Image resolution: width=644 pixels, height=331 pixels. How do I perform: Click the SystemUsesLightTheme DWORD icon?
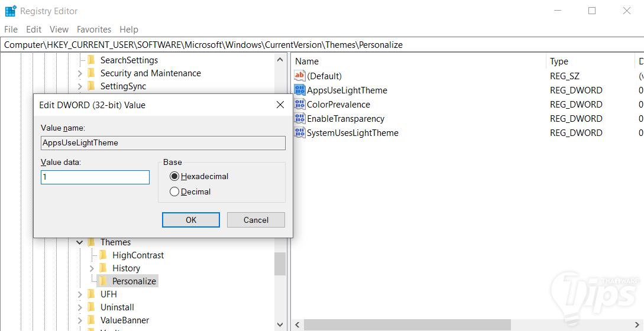300,132
